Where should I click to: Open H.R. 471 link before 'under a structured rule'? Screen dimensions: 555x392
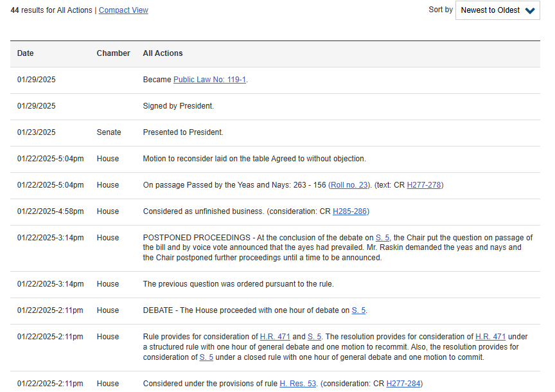(x=490, y=337)
